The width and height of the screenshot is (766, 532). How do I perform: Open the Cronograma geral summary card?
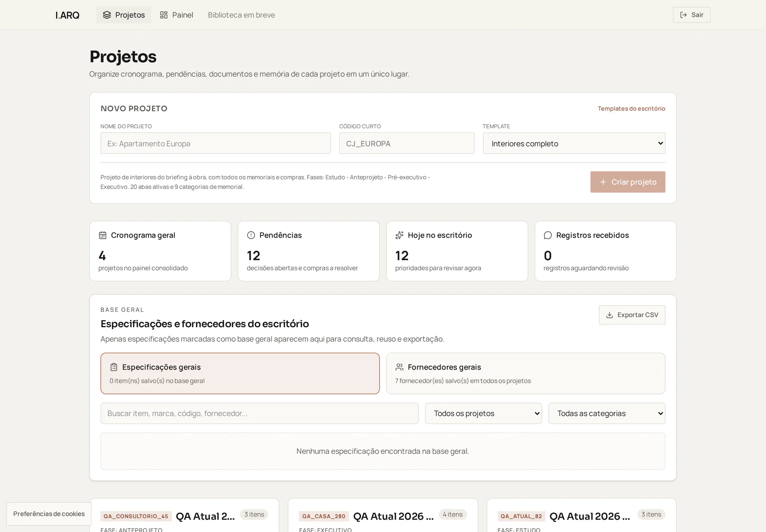(x=160, y=251)
